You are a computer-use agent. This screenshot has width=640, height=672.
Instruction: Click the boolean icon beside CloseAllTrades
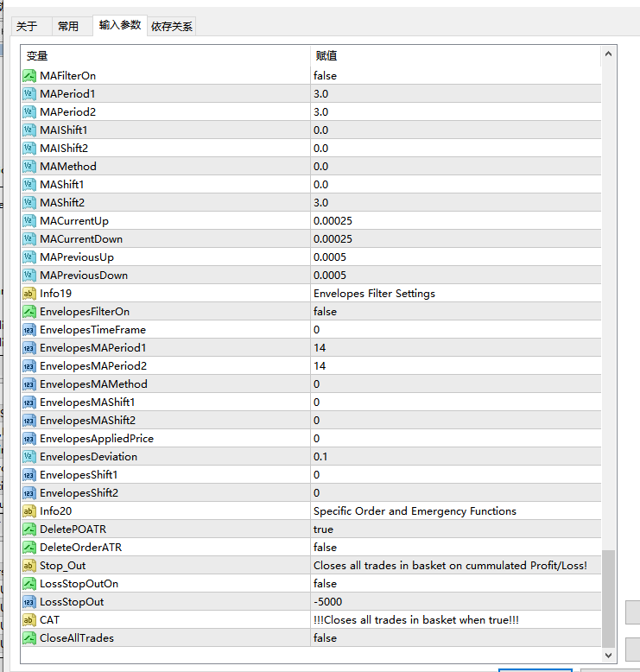click(x=29, y=638)
